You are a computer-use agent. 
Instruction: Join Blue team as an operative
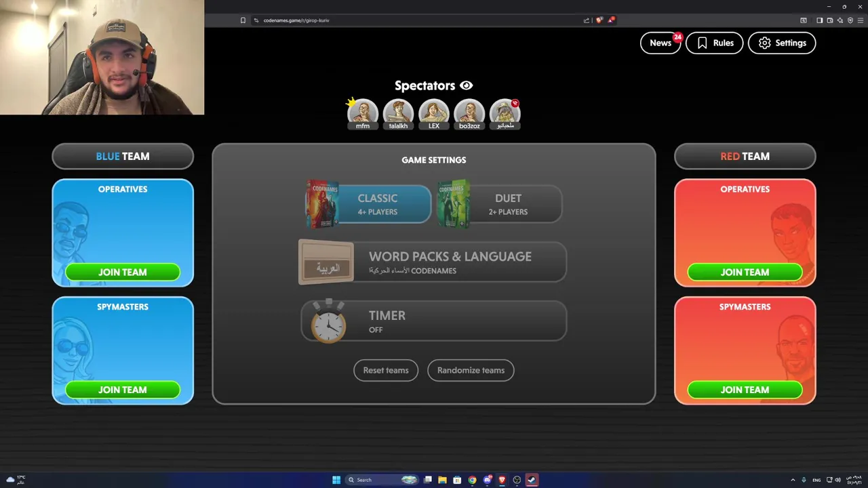(123, 272)
